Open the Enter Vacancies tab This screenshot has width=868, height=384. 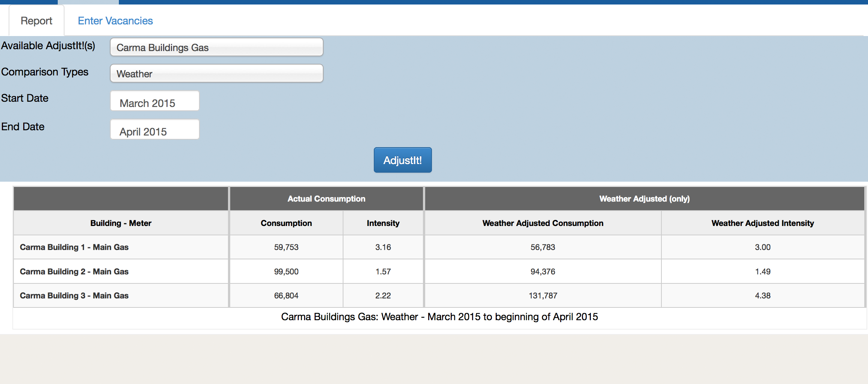(115, 21)
